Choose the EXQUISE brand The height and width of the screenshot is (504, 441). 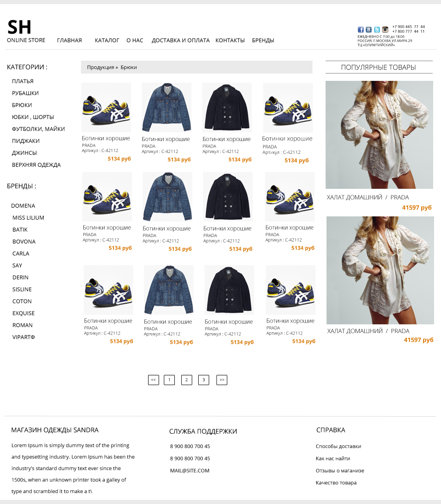23,313
